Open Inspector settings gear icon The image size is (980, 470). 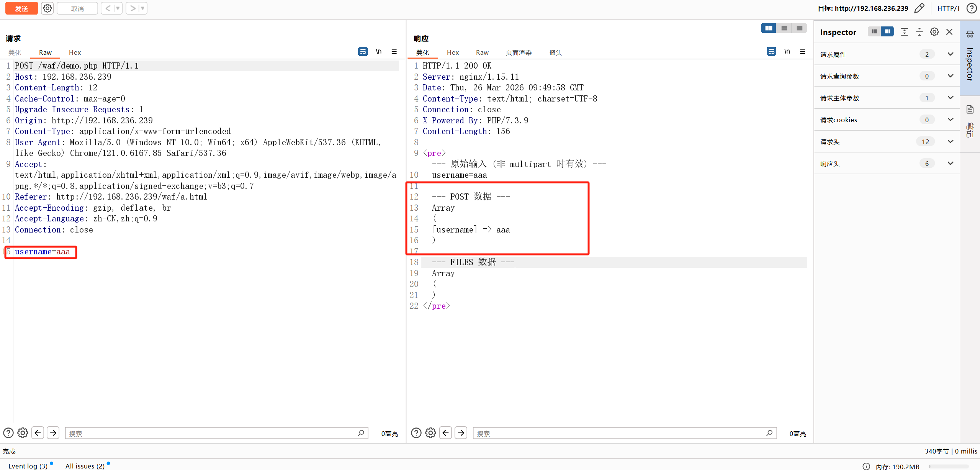pos(934,32)
